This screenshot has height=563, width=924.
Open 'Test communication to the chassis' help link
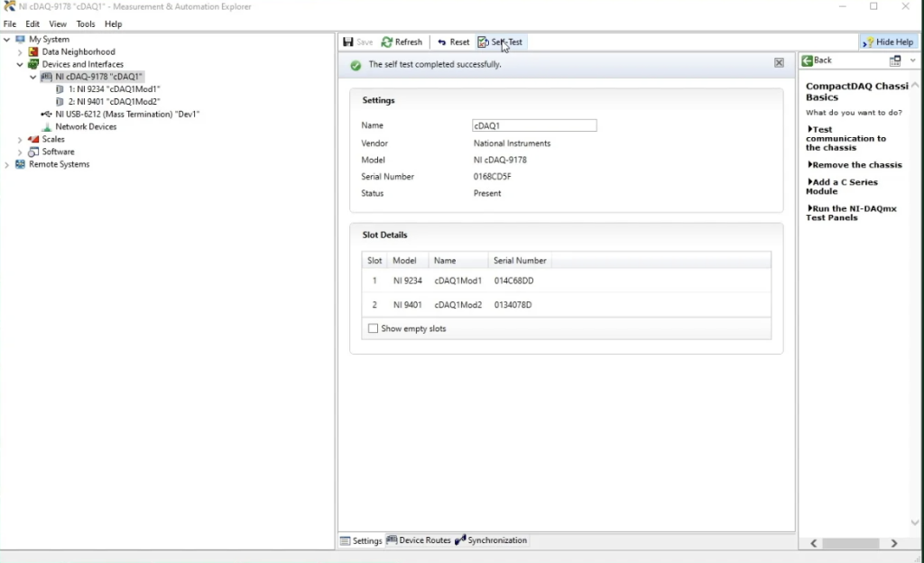[x=846, y=138]
